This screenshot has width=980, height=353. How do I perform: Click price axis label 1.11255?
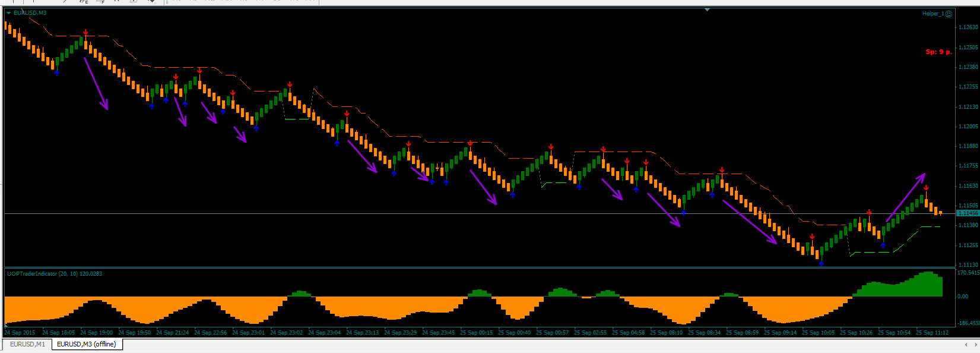coord(969,245)
